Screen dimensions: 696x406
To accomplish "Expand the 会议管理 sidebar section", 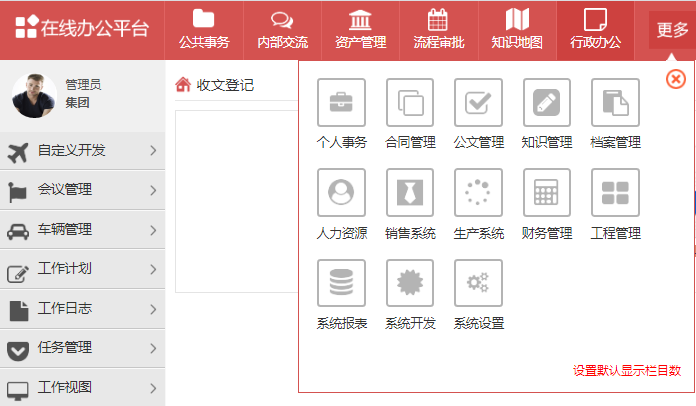I will coord(82,190).
